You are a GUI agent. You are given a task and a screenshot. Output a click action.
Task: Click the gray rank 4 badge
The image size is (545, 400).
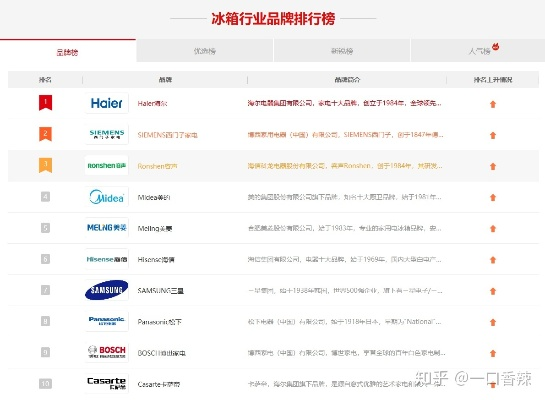[x=45, y=197]
